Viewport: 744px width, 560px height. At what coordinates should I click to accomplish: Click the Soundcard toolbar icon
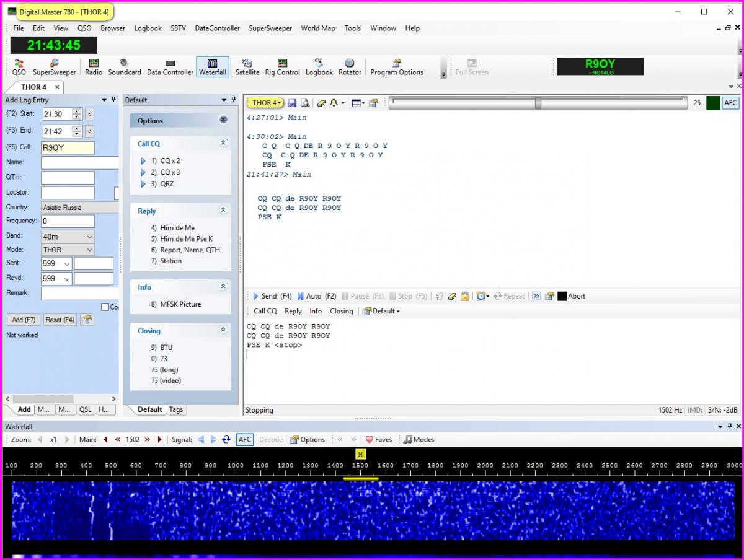[125, 67]
